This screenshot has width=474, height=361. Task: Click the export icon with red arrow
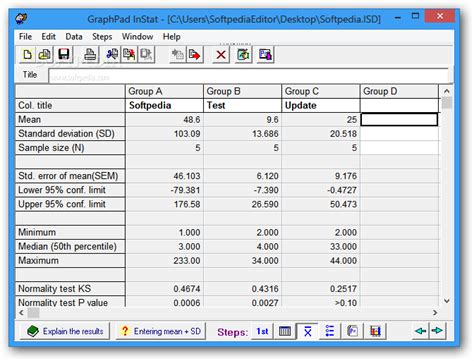click(194, 54)
